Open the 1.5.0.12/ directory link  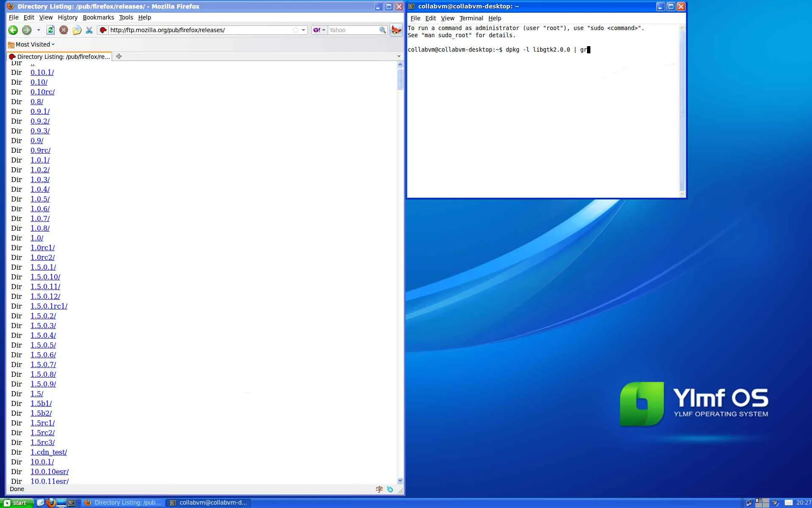[x=45, y=296]
